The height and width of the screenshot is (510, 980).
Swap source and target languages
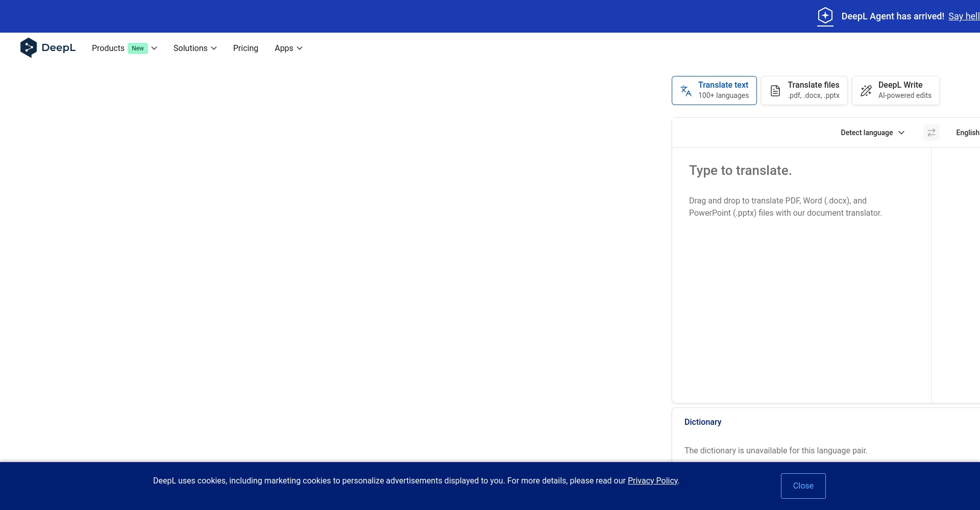click(931, 133)
